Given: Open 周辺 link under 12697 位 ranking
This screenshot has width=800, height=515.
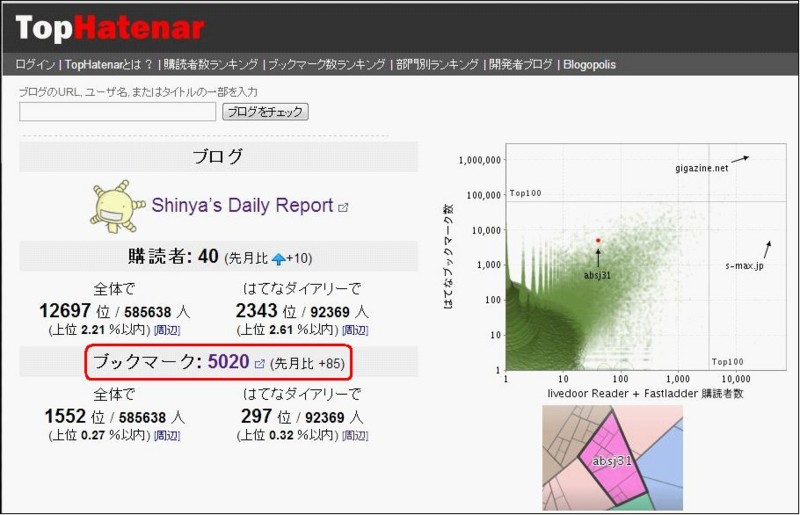Looking at the screenshot, I should (x=167, y=330).
